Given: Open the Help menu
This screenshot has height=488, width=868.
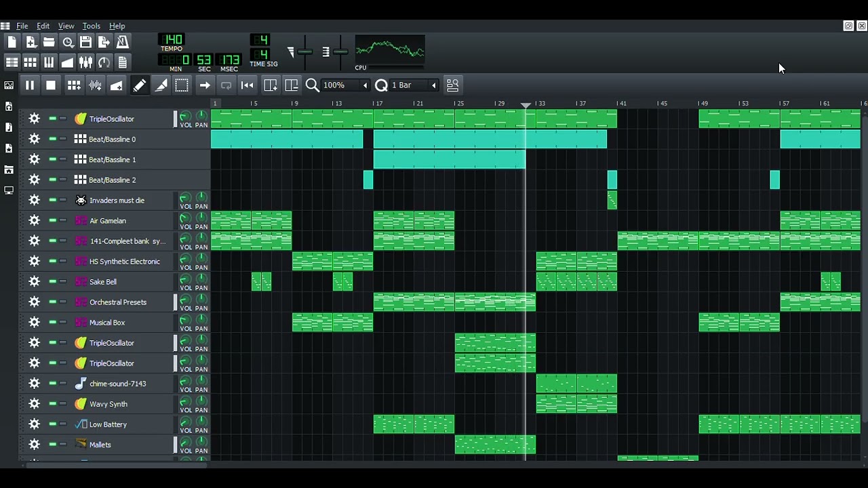Looking at the screenshot, I should click(x=117, y=26).
